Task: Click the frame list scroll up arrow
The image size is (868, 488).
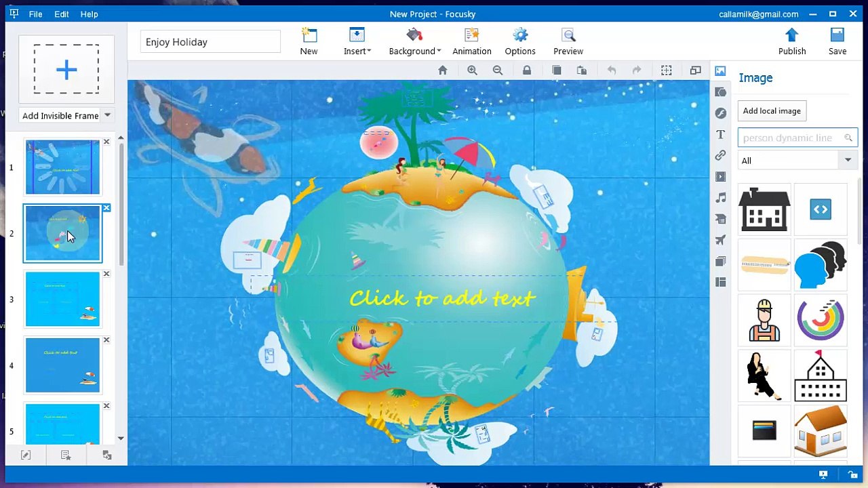Action: tap(121, 138)
